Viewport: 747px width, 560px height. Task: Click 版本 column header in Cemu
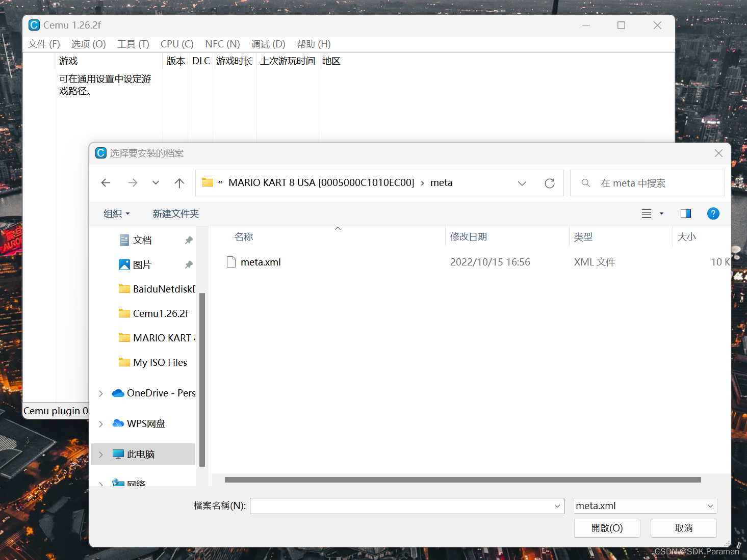pyautogui.click(x=175, y=61)
